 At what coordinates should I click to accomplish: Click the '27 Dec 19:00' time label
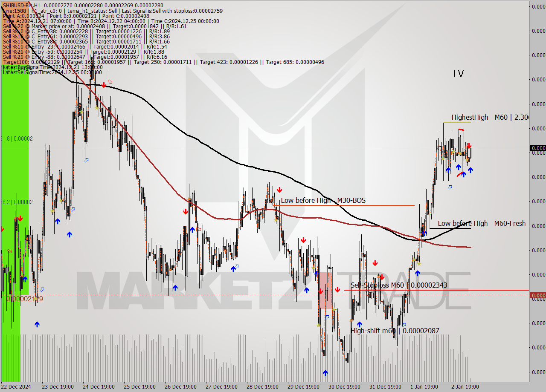coord(221,387)
